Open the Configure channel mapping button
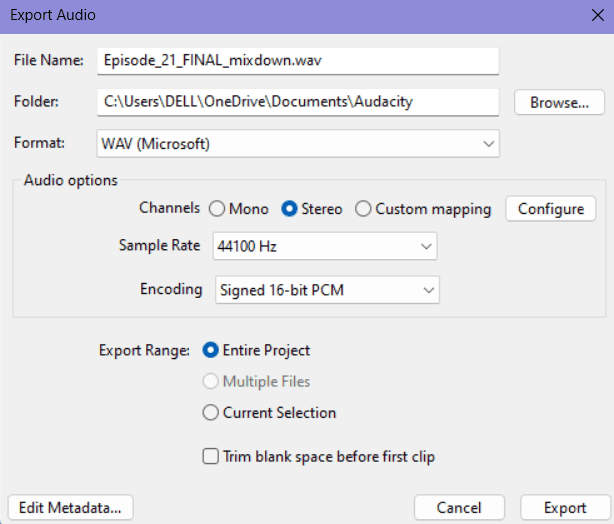This screenshot has height=524, width=614. (x=551, y=209)
